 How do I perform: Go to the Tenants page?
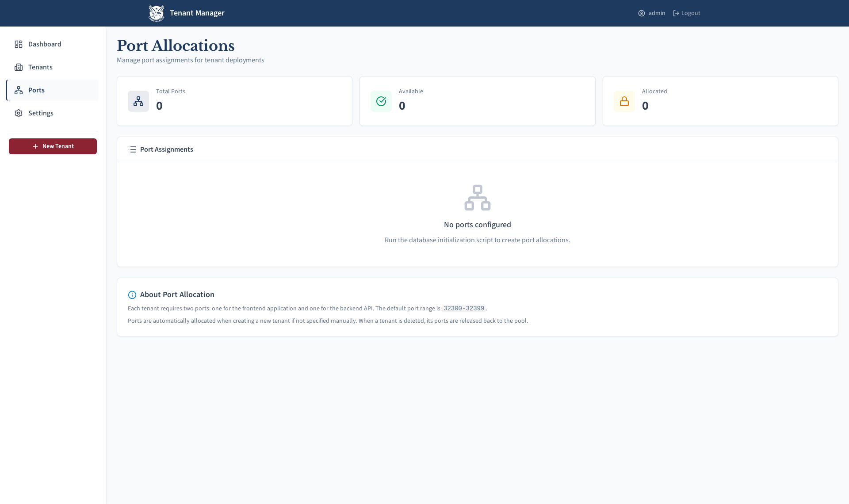tap(40, 67)
